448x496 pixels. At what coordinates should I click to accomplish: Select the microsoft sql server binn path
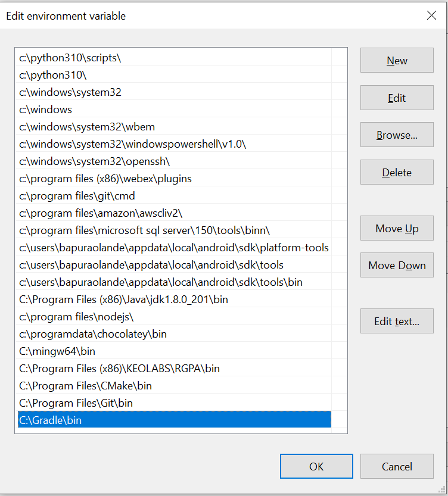tap(175, 230)
